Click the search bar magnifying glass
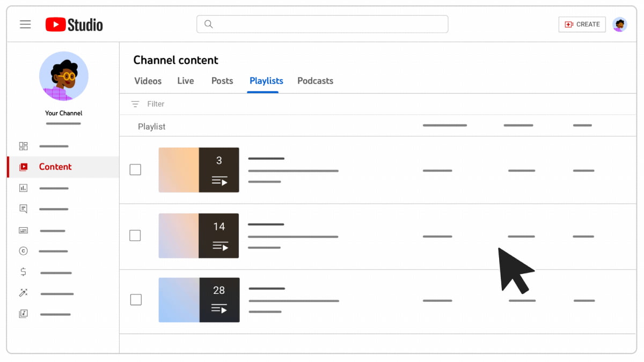 pyautogui.click(x=208, y=24)
